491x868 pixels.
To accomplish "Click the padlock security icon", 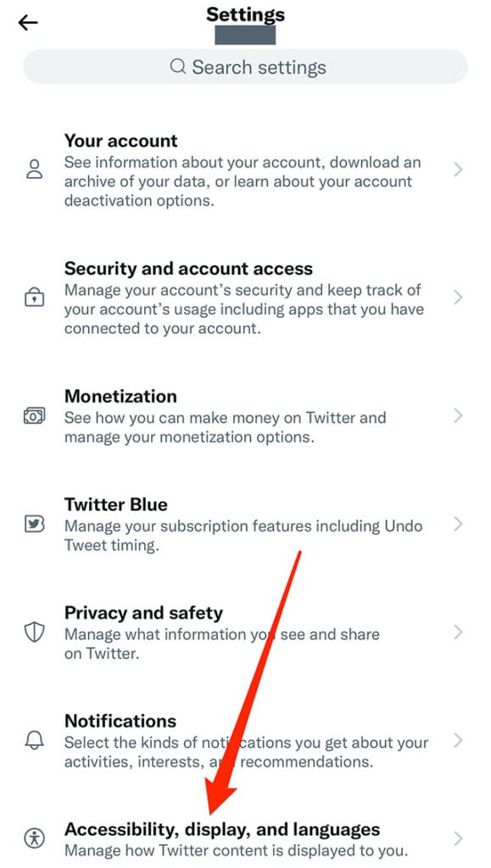I will click(x=34, y=298).
